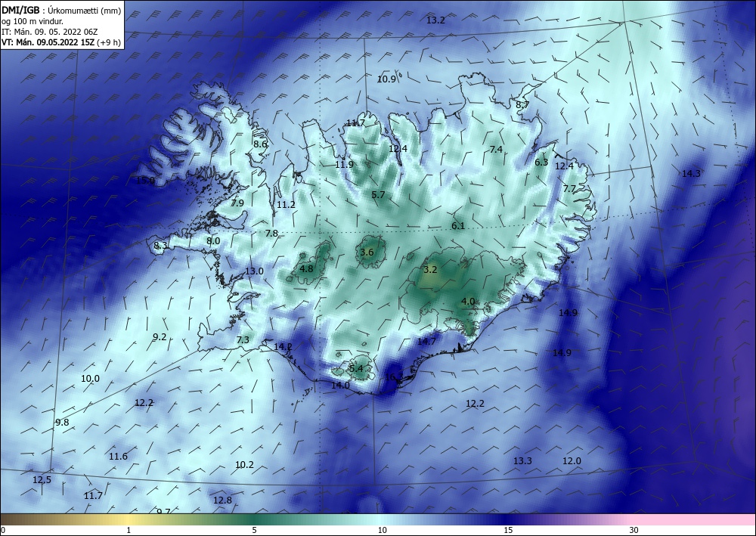Click the map title 'DMI/IGB : Úrkomumætti (mm)'
The width and height of the screenshot is (756, 536).
(61, 11)
